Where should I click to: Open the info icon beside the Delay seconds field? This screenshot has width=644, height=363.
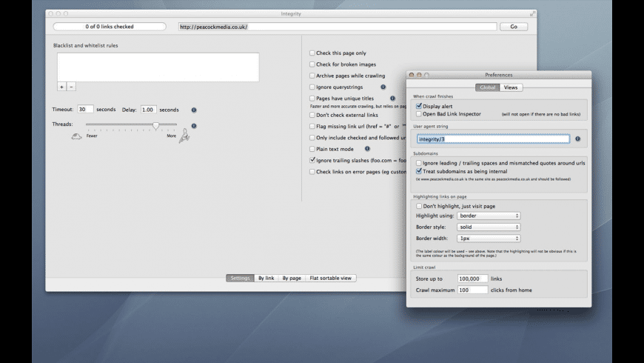[194, 110]
